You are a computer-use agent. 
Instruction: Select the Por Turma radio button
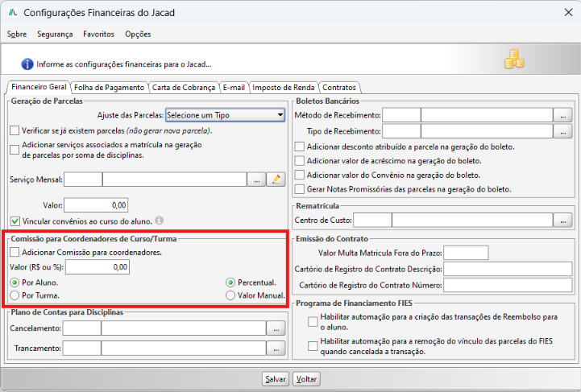(15, 295)
